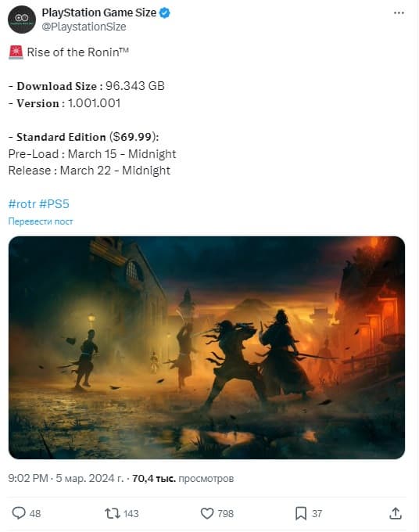Click the 37 bookmarks count
The width and height of the screenshot is (419, 532).
tap(317, 514)
